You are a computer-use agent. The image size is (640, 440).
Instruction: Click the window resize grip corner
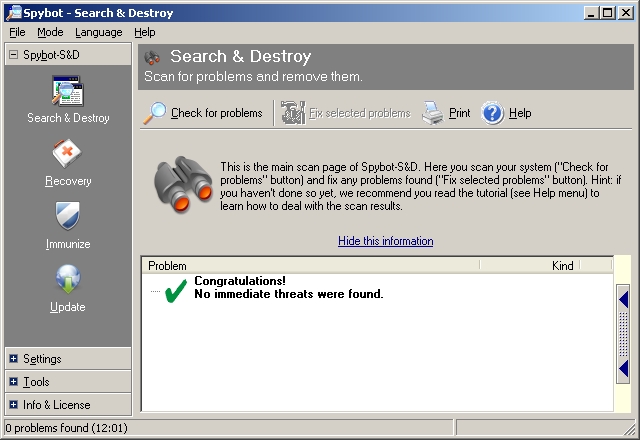point(631,429)
